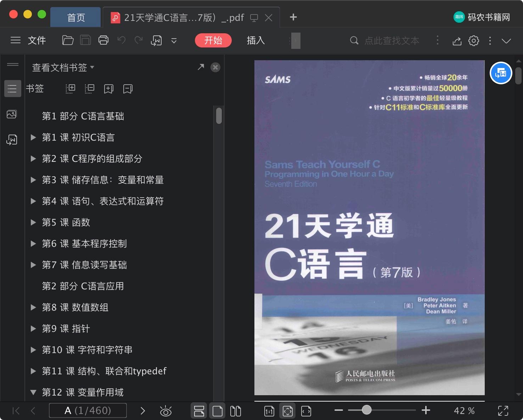Select the 开始 ribbon tab
523x420 pixels.
click(x=213, y=40)
